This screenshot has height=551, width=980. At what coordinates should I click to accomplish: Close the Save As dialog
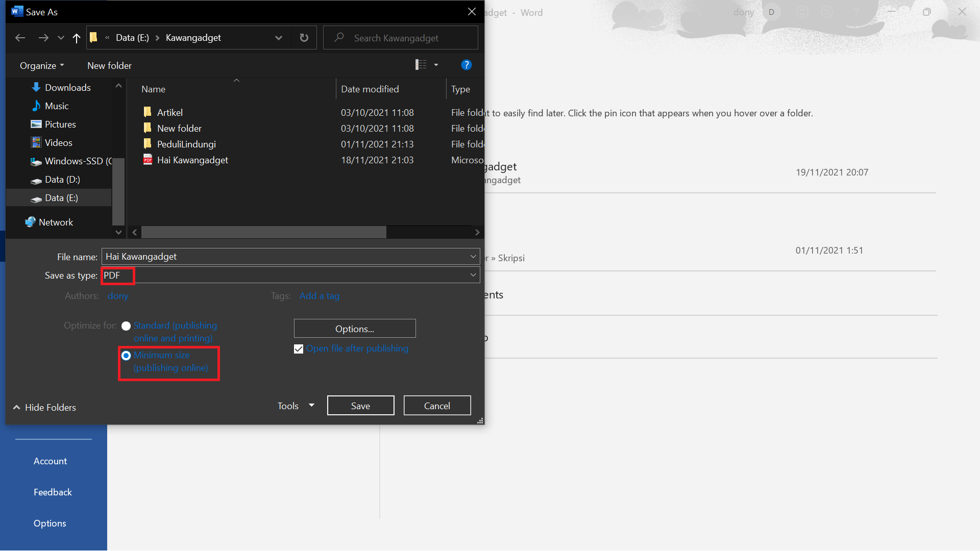click(472, 12)
